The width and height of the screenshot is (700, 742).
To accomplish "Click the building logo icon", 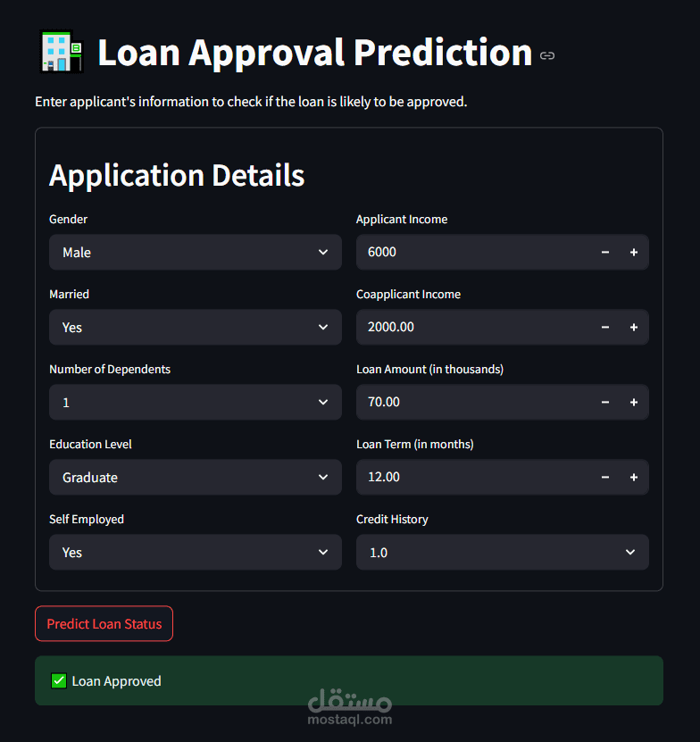I will point(60,53).
